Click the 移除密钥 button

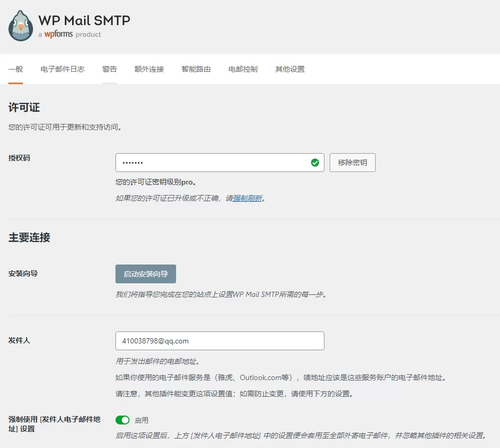tap(352, 163)
